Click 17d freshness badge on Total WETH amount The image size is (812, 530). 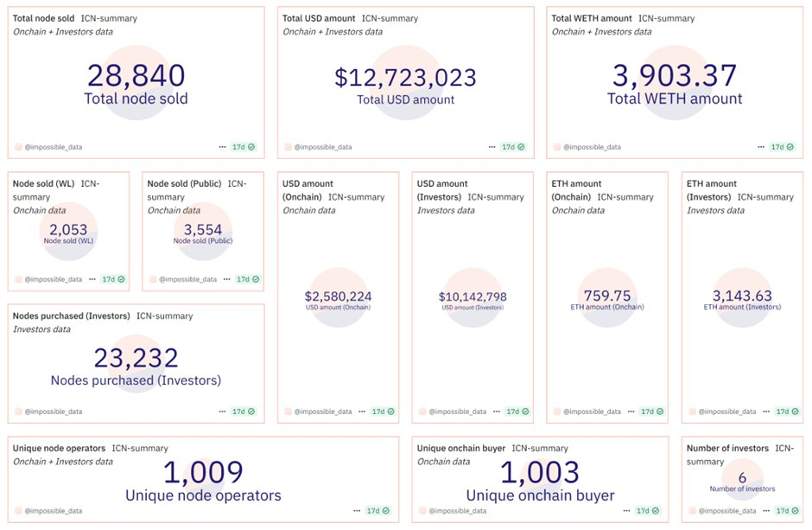(x=783, y=147)
